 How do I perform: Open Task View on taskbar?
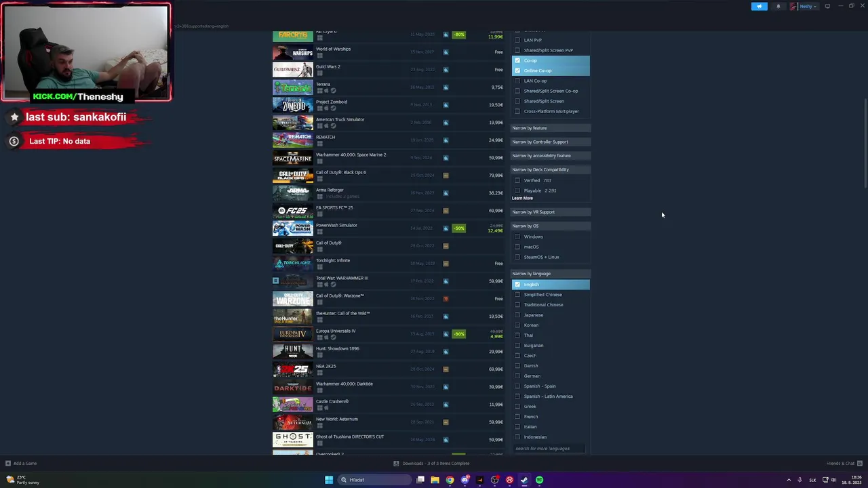tap(420, 480)
